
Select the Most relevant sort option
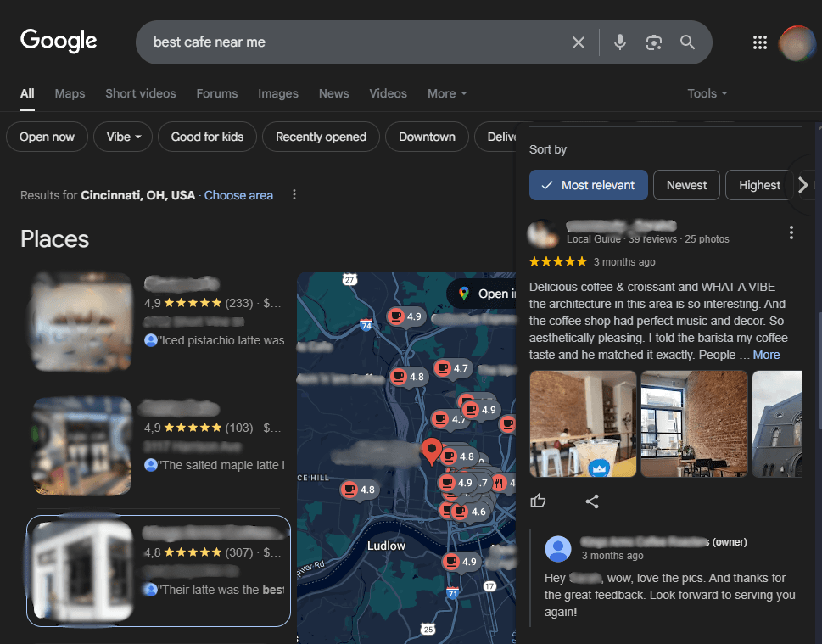click(589, 185)
